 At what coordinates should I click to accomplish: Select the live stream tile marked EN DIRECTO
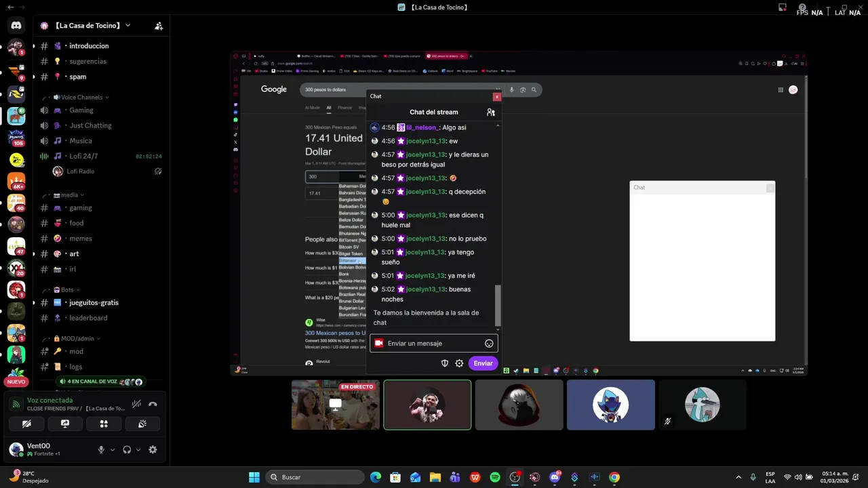(x=335, y=405)
